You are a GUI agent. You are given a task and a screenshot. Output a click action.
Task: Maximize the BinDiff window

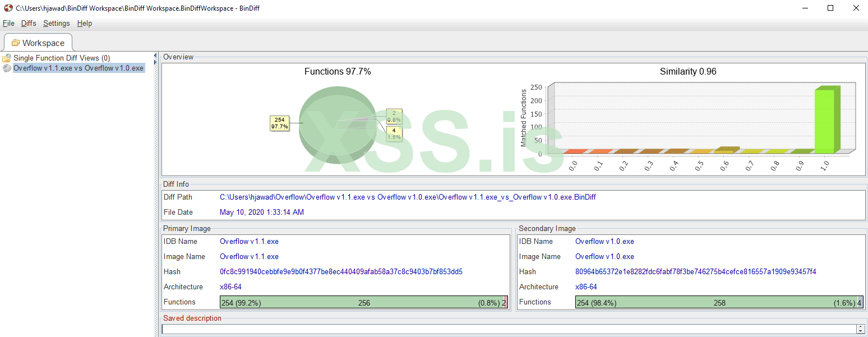[x=831, y=8]
